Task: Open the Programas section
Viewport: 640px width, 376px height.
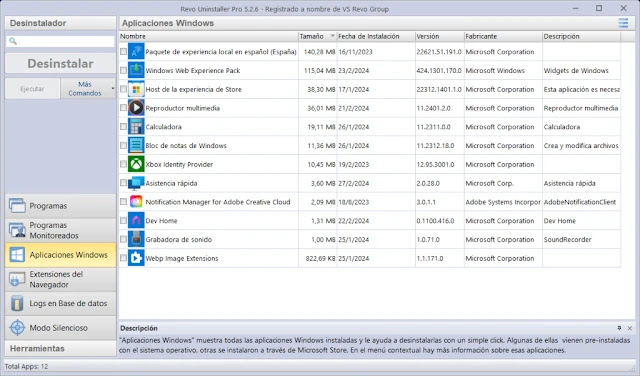Action: [60, 206]
